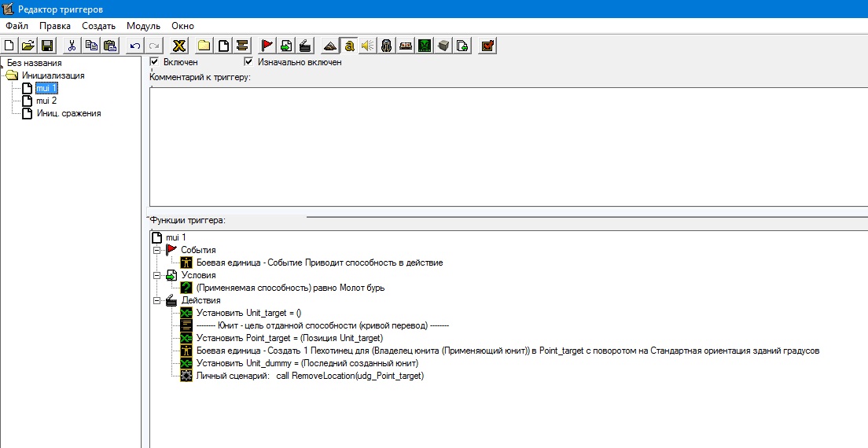Undo the last action
Viewport: 868px width, 448px height.
(134, 46)
